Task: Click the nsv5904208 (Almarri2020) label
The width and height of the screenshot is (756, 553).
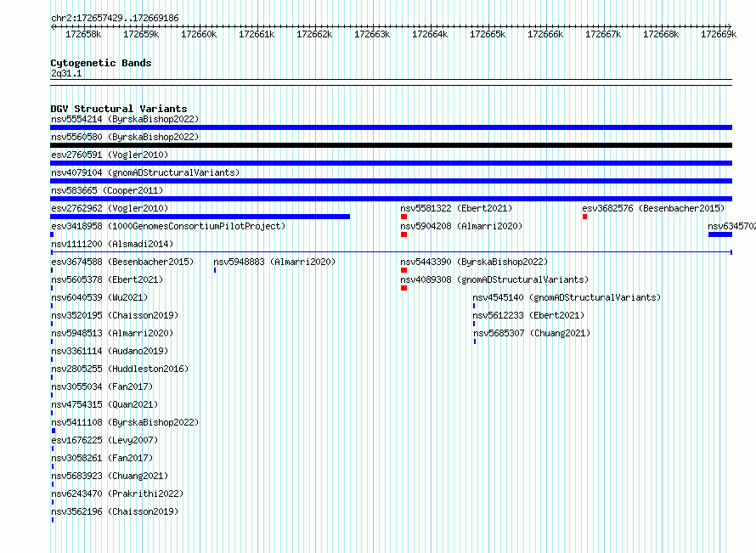Action: point(461,226)
